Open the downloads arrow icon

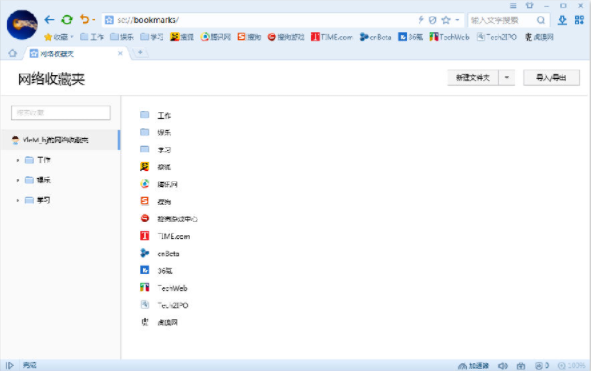562,20
